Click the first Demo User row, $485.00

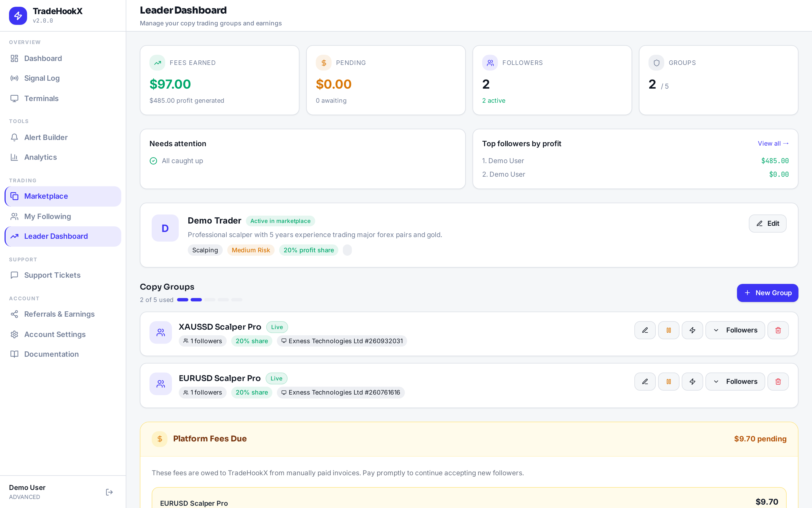coord(635,161)
